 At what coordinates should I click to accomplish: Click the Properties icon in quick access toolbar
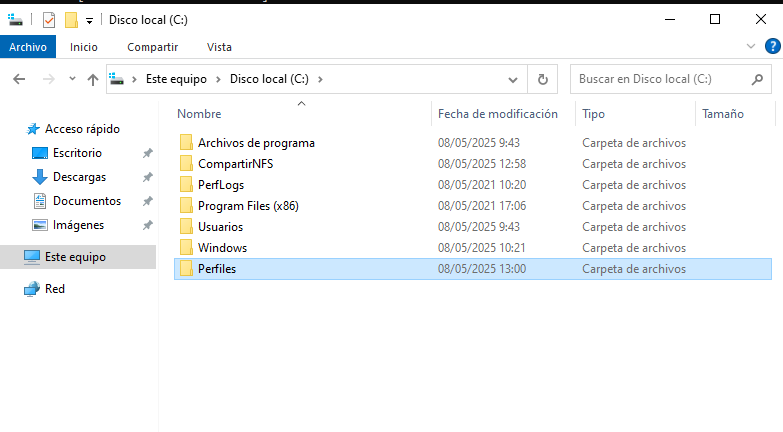(49, 20)
